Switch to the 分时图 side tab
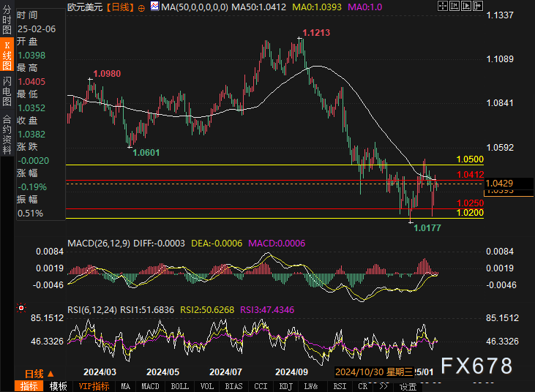Image resolution: width=535 pixels, height=392 pixels. (7, 22)
